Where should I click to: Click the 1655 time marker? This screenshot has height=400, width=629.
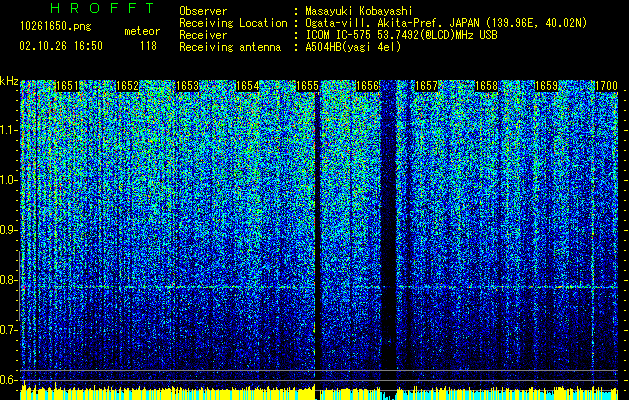pyautogui.click(x=307, y=86)
